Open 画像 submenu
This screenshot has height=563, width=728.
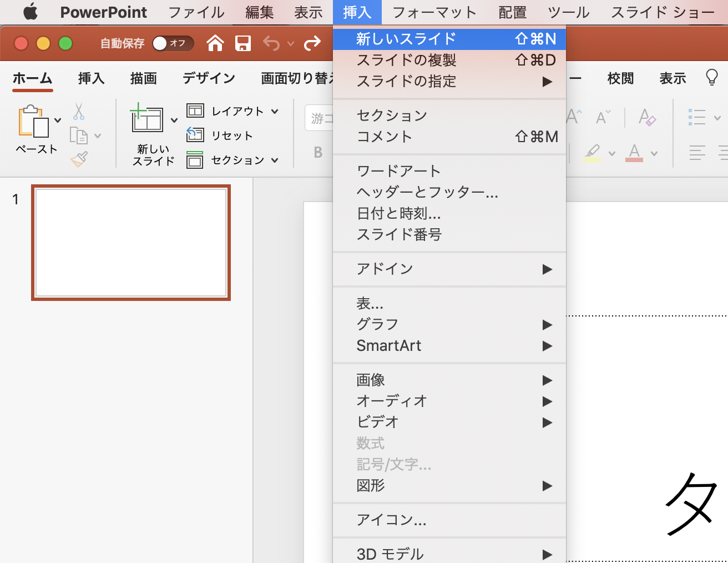pos(449,380)
